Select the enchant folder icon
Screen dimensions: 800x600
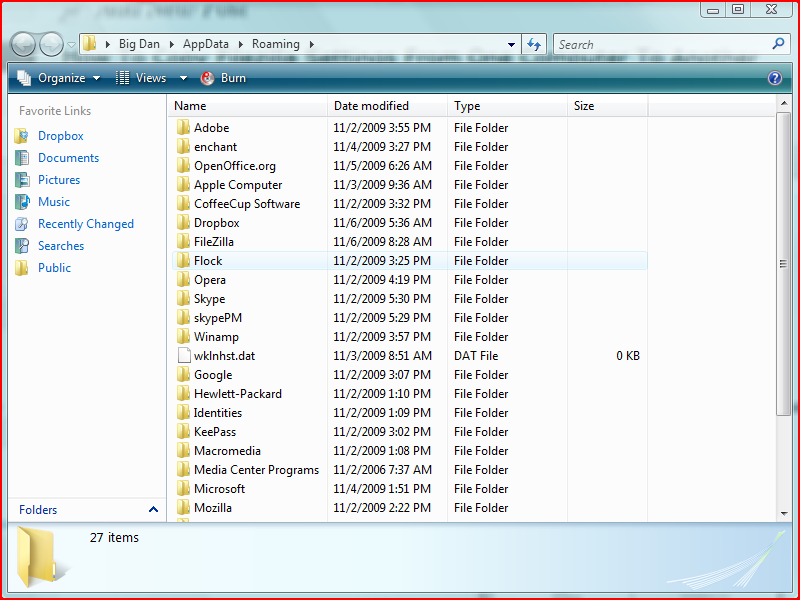[183, 146]
